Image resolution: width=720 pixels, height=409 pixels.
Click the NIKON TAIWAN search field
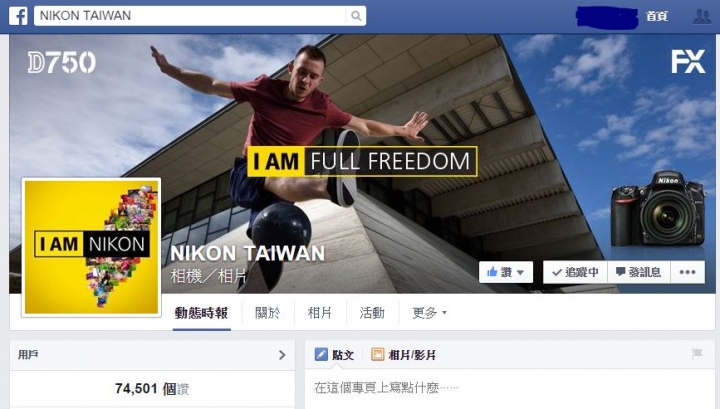pos(190,16)
